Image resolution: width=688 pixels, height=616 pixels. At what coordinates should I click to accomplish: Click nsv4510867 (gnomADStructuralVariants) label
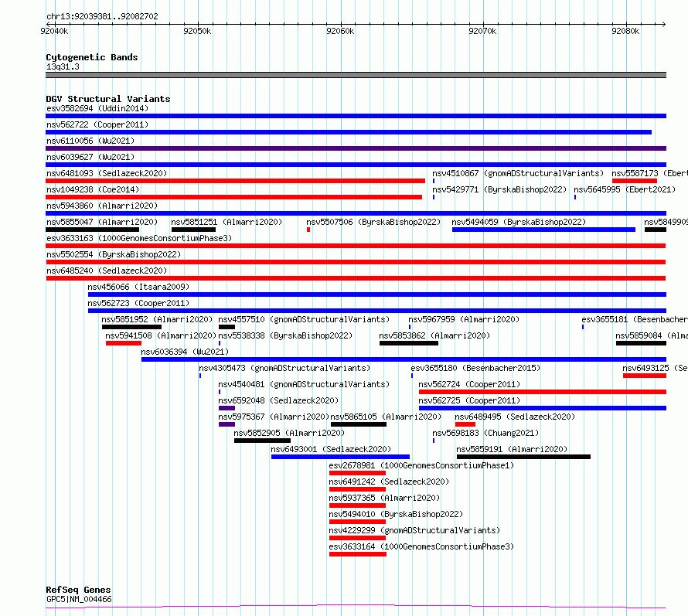tap(518, 173)
